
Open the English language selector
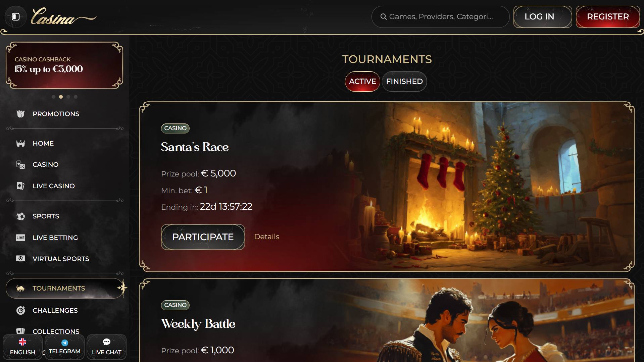point(22,347)
